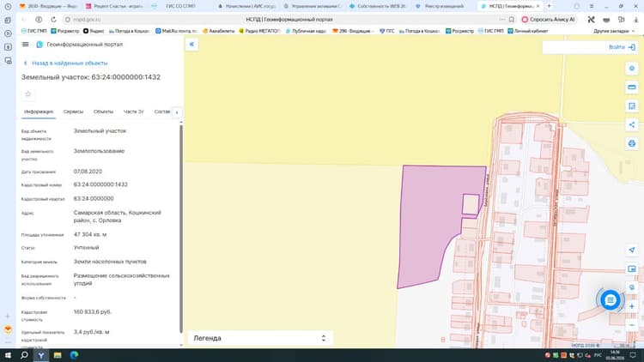Open the Windows notification center
644x362 pixels.
pyautogui.click(x=633, y=355)
